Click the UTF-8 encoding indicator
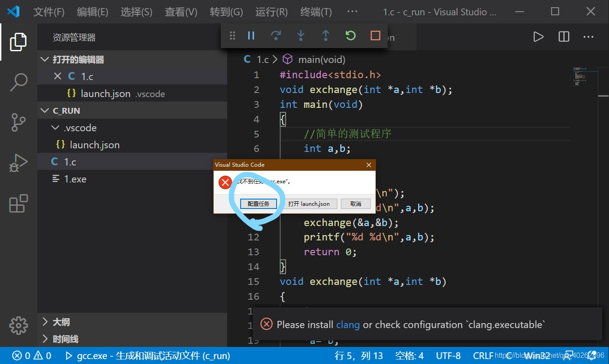Screen dimensions: 609x364 click(448, 356)
